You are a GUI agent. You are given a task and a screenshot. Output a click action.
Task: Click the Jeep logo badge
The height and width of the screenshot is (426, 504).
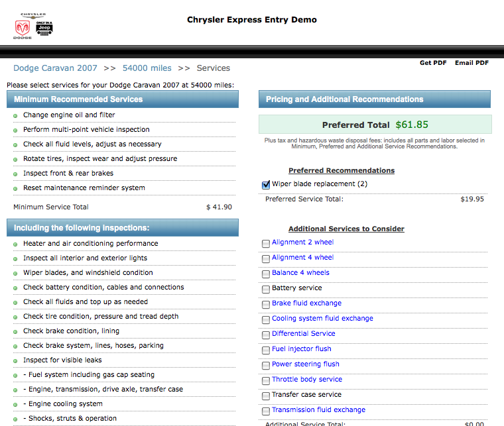[x=44, y=28]
